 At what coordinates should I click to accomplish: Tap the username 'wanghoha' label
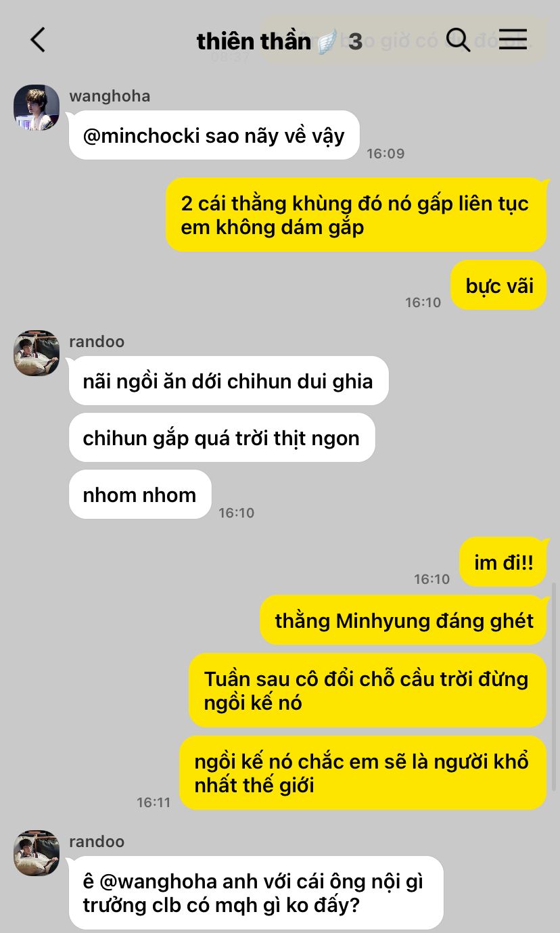[110, 96]
